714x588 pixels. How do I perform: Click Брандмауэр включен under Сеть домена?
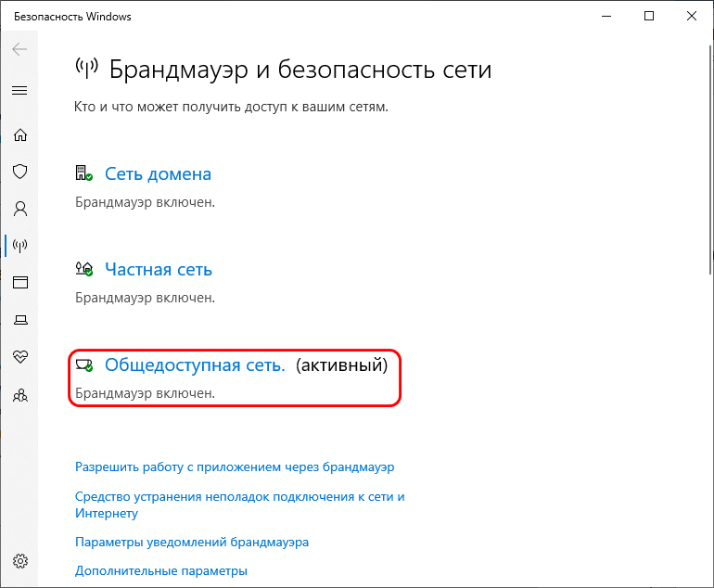point(145,202)
